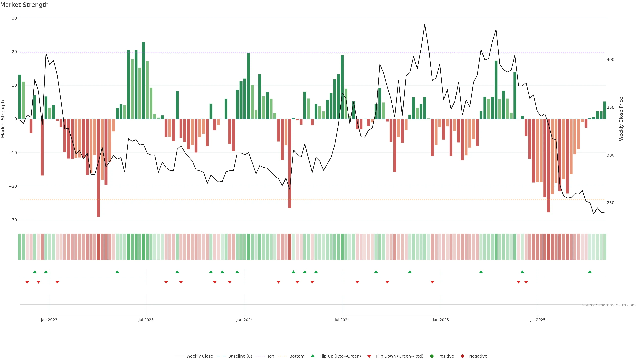Click the Market Strength chart title
644x362 pixels.
24,5
